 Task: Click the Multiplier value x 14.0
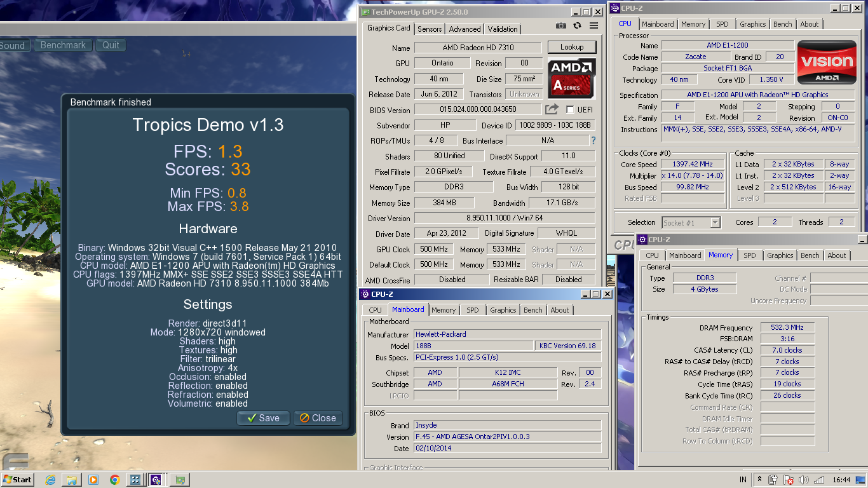click(692, 175)
